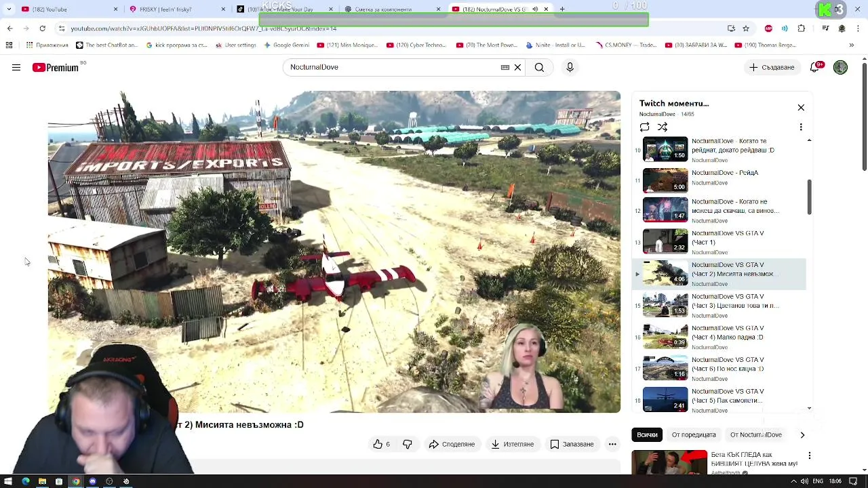Show hidden system tray icons
Image resolution: width=868 pixels, height=488 pixels.
[794, 481]
